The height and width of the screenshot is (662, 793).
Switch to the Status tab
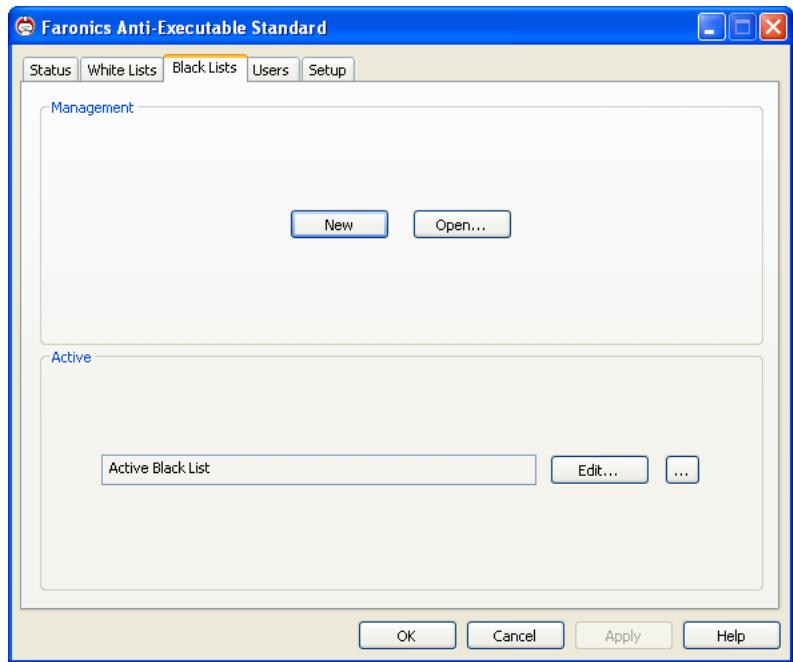click(x=50, y=70)
